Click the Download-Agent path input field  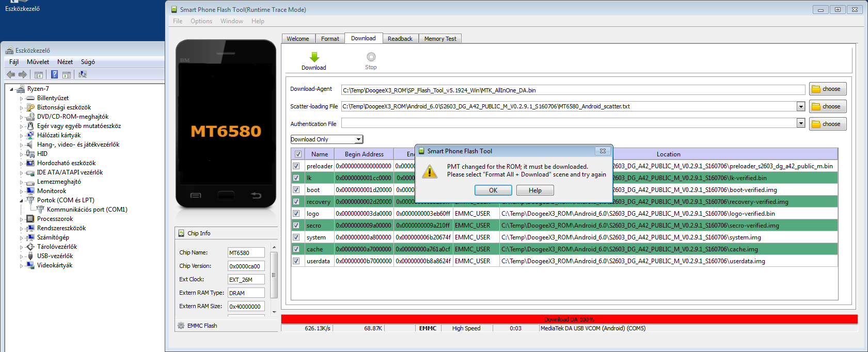pos(573,90)
